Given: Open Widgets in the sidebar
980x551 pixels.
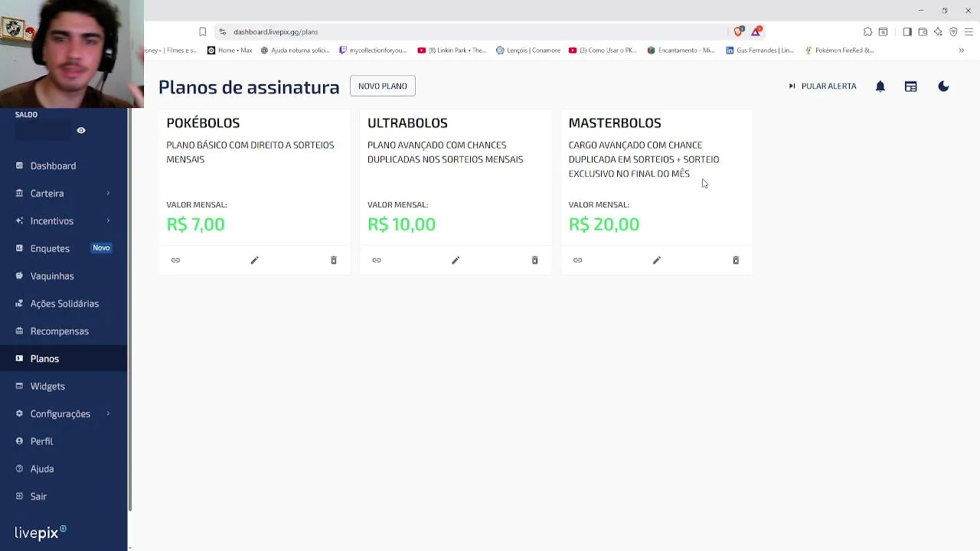Looking at the screenshot, I should click(x=47, y=386).
